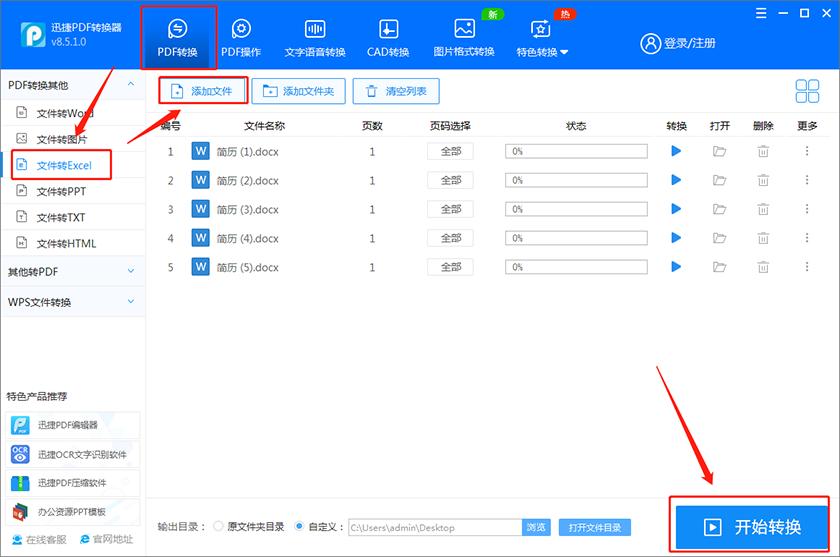The image size is (840, 557).
Task: Open 迅捷OCR文字识别软件 recommendation
Action: click(73, 455)
